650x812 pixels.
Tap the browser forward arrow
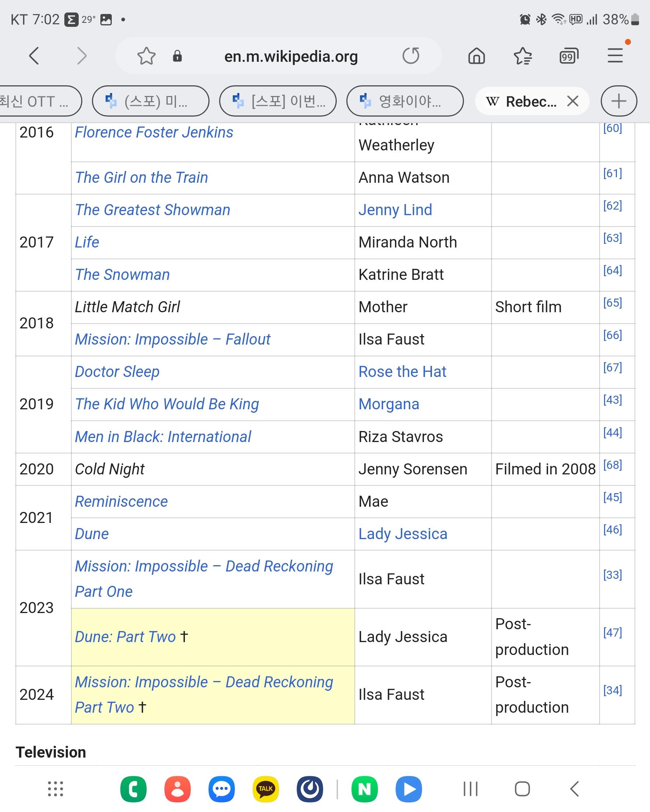(81, 56)
